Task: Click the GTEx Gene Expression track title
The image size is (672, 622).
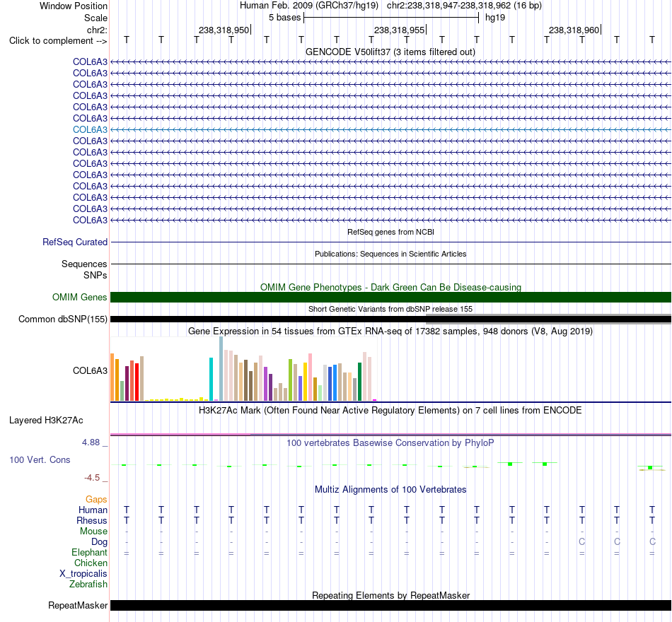Action: (390, 331)
